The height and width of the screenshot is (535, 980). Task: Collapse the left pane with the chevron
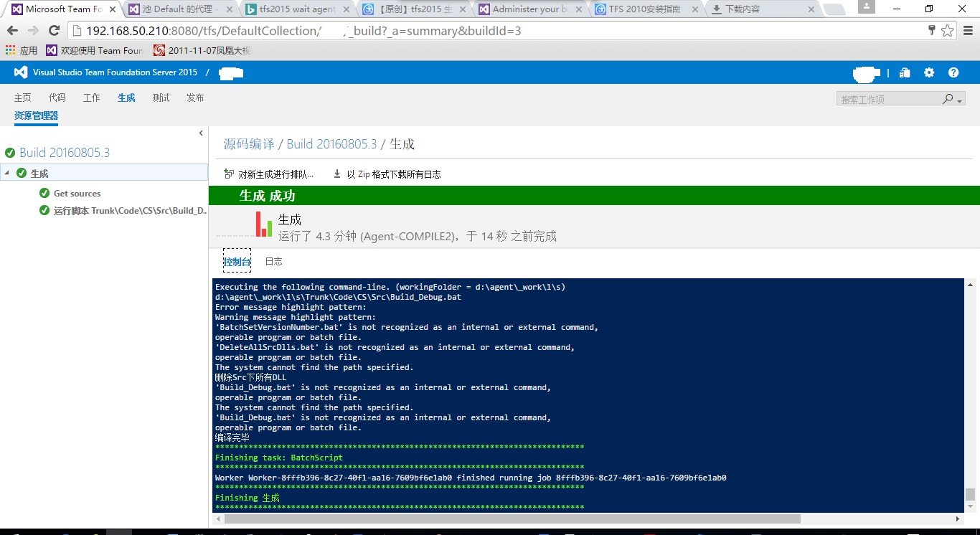coord(201,133)
